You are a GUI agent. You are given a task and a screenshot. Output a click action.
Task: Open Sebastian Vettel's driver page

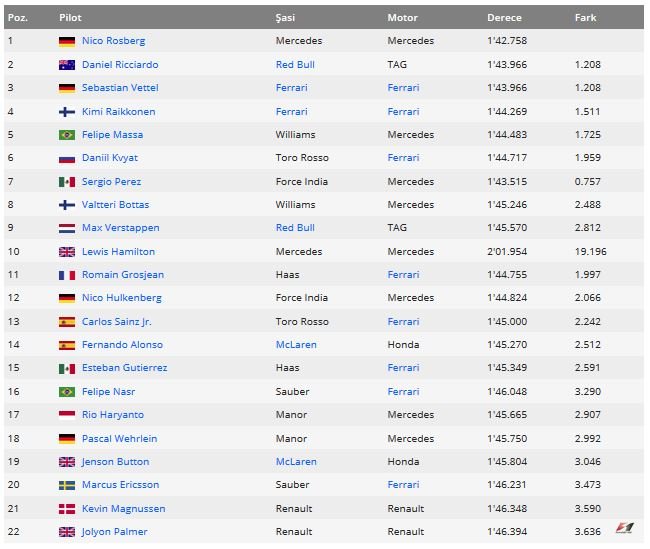tap(120, 88)
